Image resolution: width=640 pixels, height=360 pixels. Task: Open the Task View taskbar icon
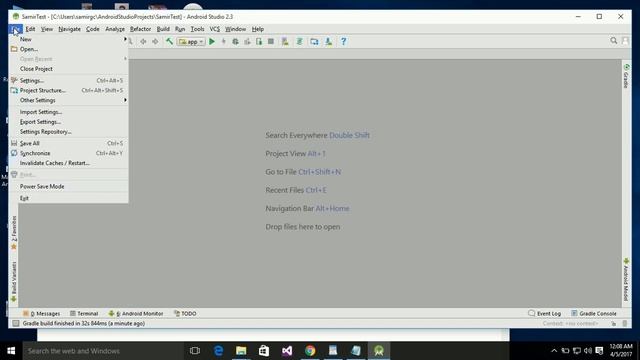[195, 351]
